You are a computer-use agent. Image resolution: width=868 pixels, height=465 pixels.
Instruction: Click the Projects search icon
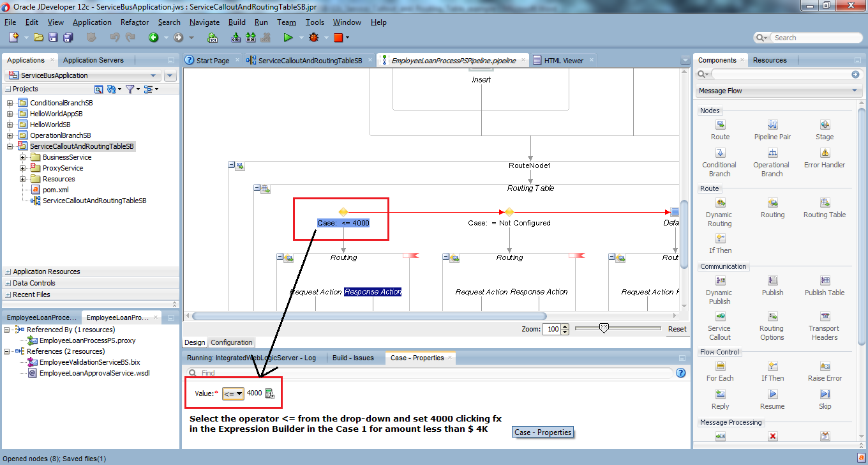98,89
